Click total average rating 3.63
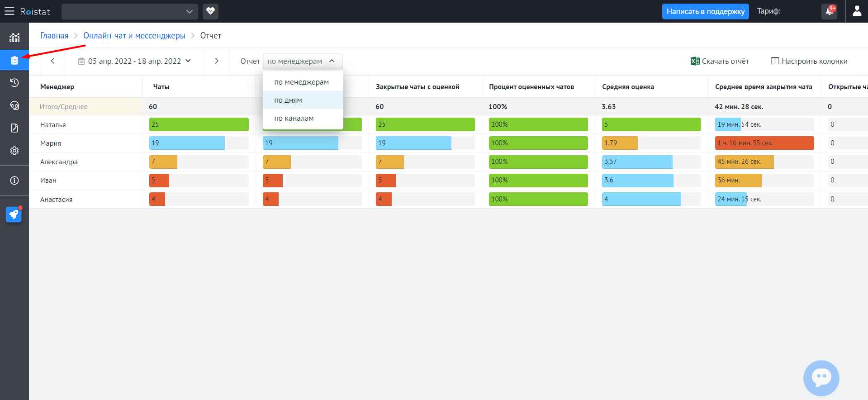This screenshot has height=400, width=868. click(x=609, y=107)
